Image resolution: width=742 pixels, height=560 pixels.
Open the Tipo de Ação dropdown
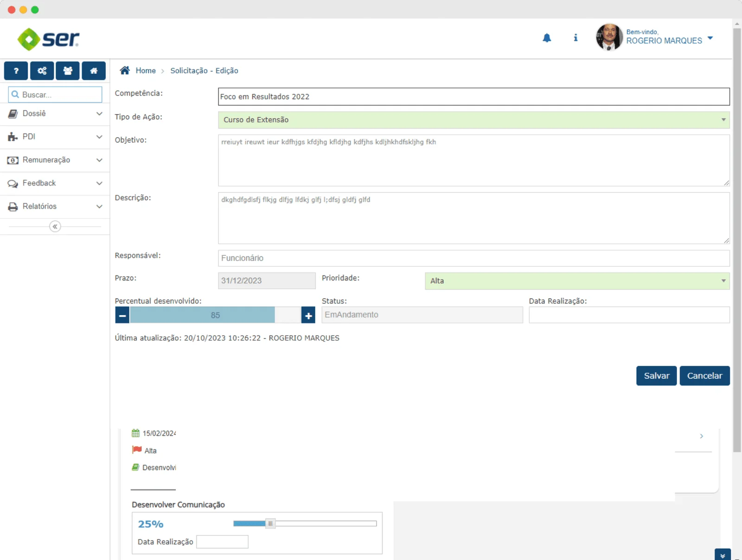(473, 120)
